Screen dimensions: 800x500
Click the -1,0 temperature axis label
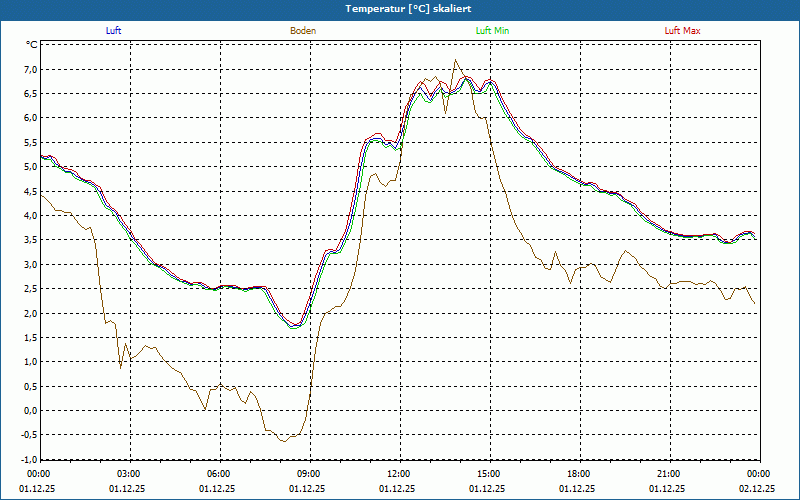pyautogui.click(x=28, y=460)
